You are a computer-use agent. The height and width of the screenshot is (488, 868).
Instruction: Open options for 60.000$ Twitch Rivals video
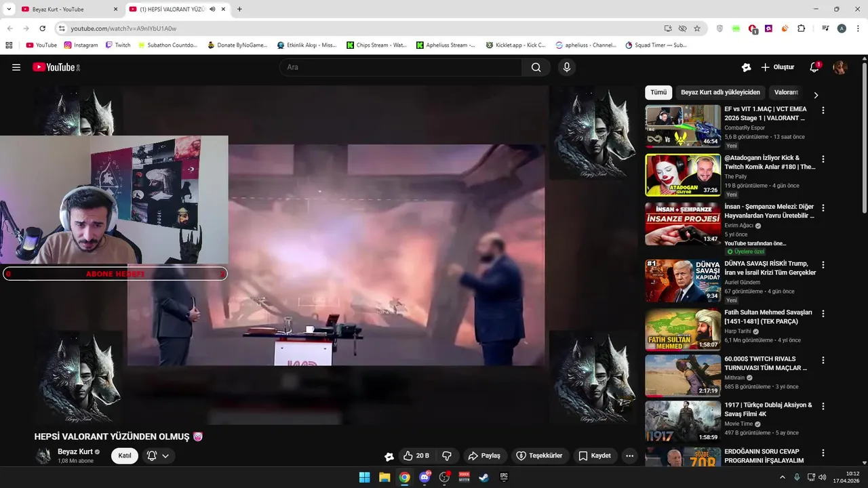point(823,360)
